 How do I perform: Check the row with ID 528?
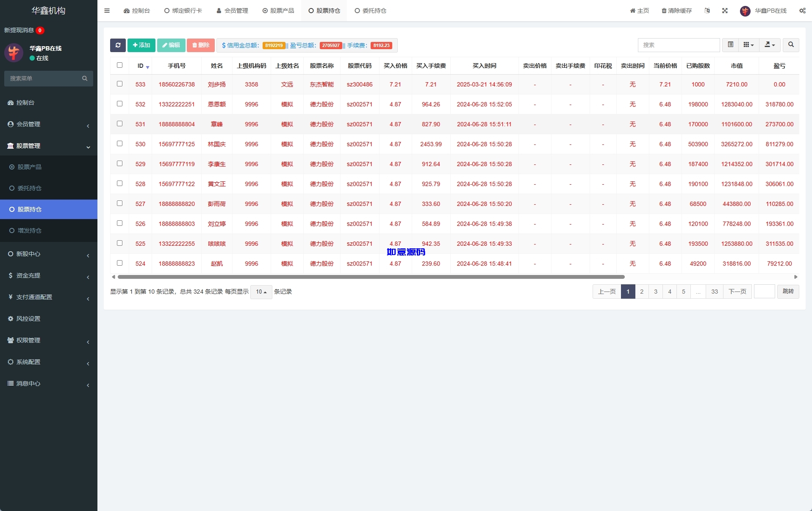tap(119, 183)
